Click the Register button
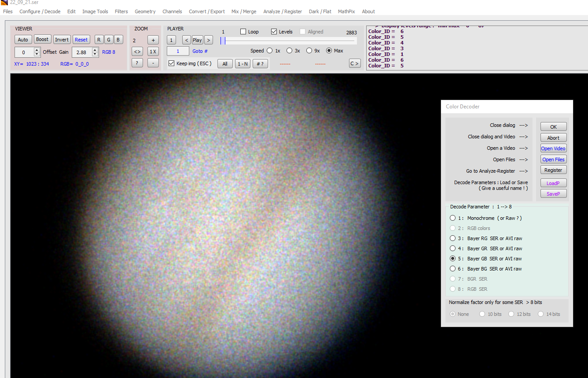 click(553, 170)
